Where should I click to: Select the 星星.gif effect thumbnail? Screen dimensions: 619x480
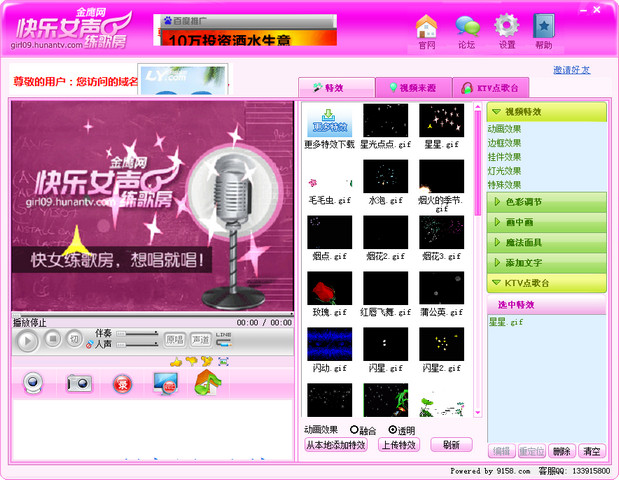(441, 120)
